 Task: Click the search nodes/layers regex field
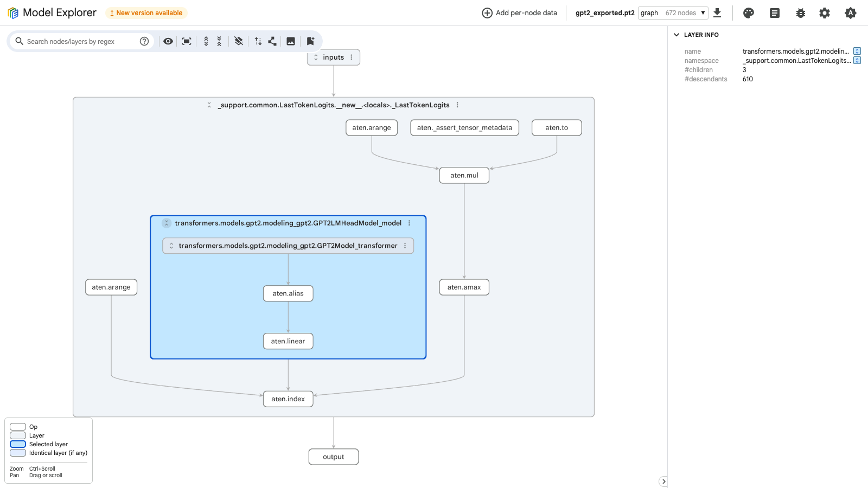[81, 41]
